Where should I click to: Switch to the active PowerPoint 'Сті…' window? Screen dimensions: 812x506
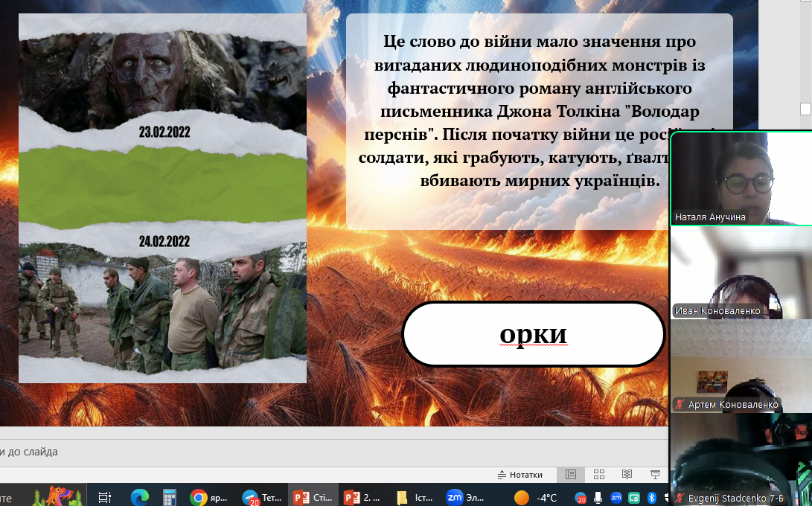pos(313,498)
